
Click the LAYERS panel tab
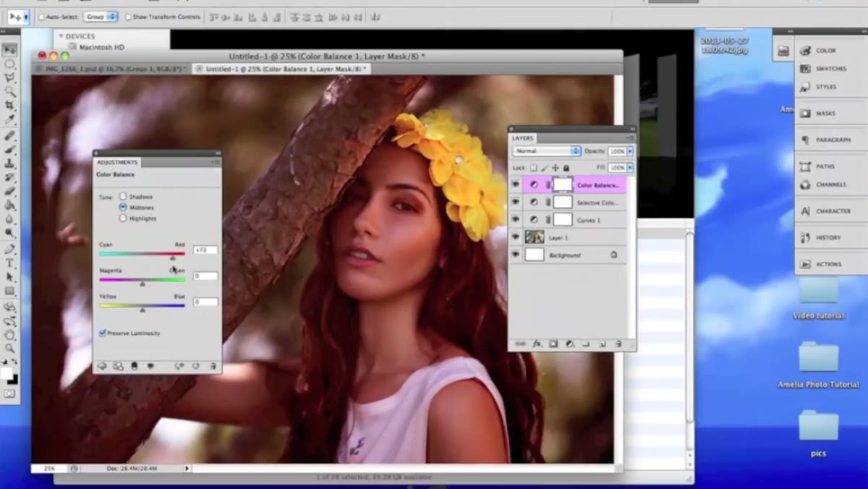point(522,137)
